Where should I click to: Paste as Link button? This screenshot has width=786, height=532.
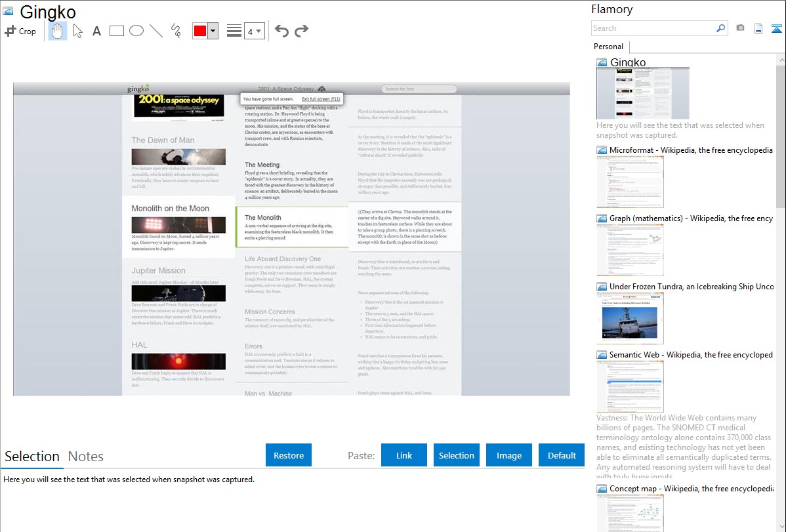pos(404,455)
